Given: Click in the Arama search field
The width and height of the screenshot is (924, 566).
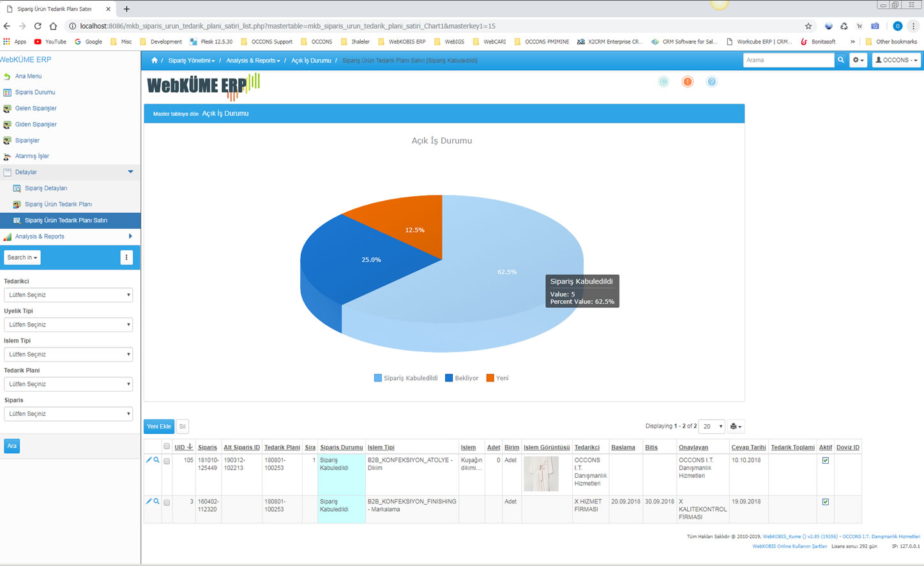Looking at the screenshot, I should [789, 60].
